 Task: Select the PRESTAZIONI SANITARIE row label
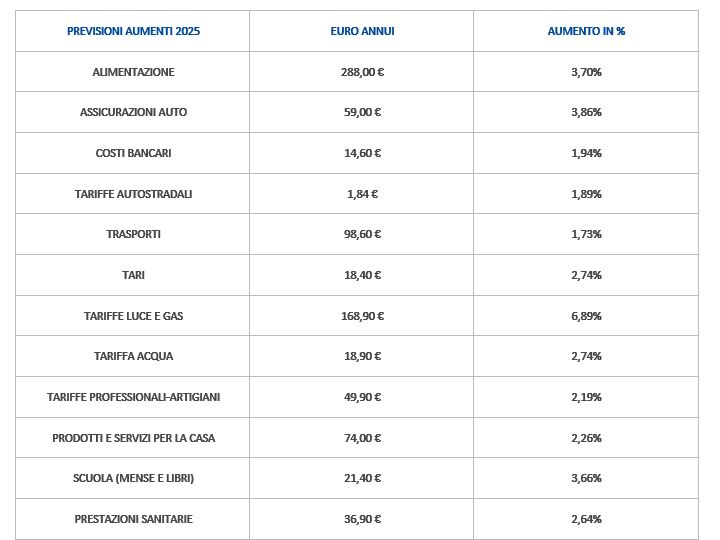(133, 519)
